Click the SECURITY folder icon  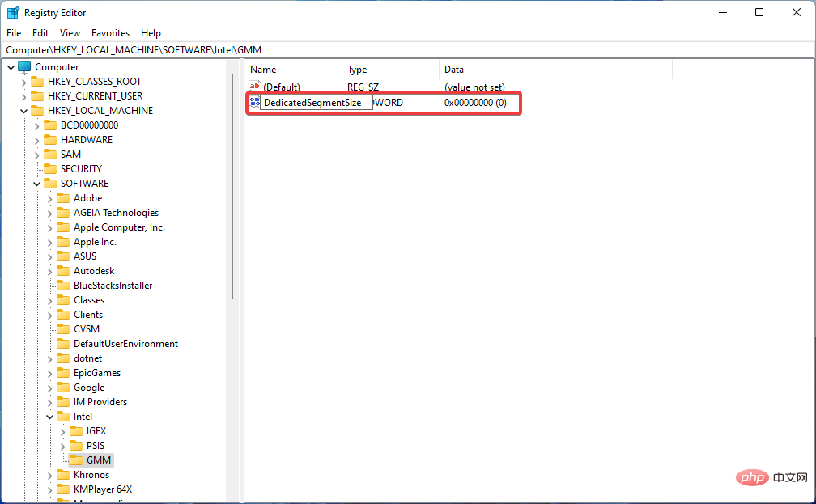50,169
